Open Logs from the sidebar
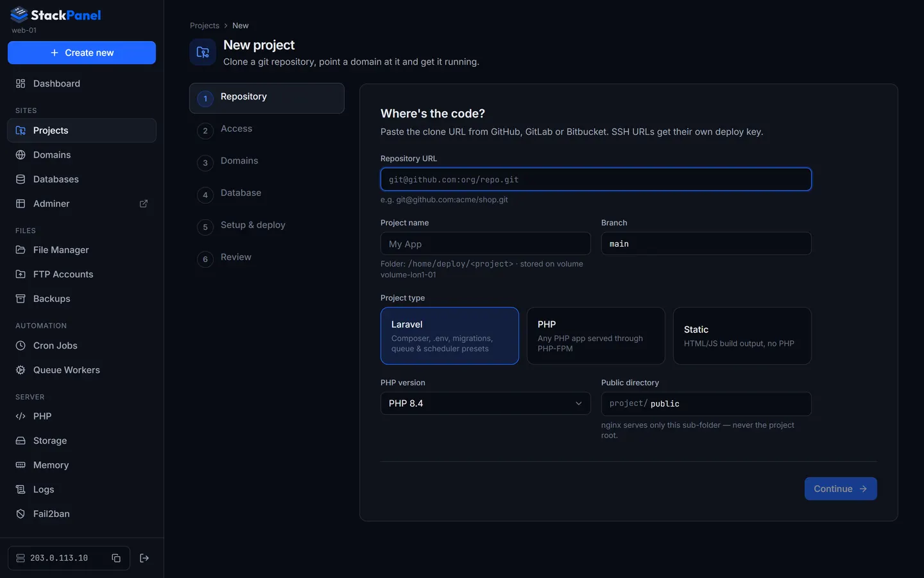 click(x=81, y=489)
